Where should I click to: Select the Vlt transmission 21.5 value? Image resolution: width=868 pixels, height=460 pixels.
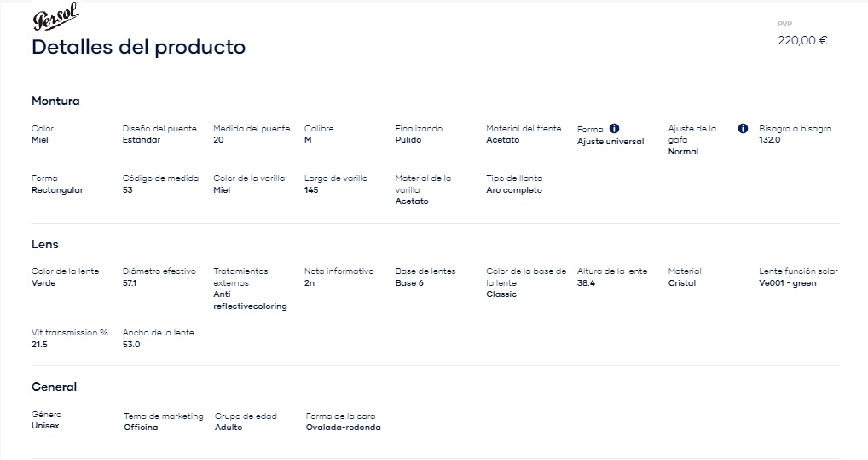[39, 344]
